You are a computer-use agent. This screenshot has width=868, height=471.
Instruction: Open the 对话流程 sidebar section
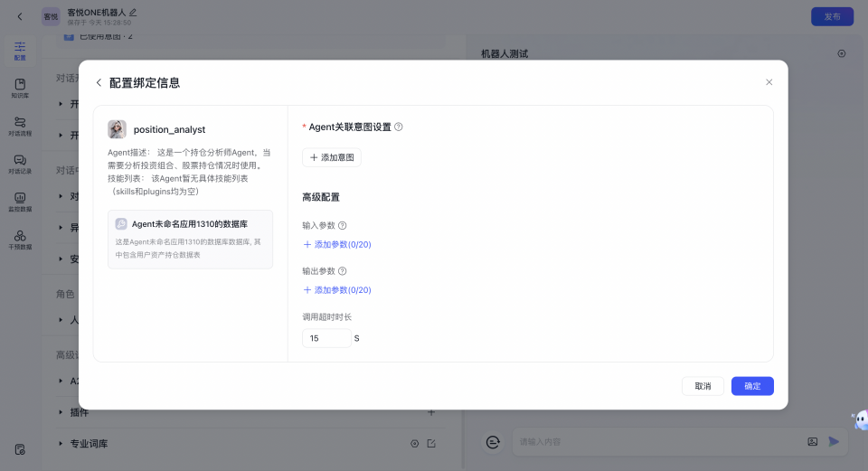click(20, 127)
